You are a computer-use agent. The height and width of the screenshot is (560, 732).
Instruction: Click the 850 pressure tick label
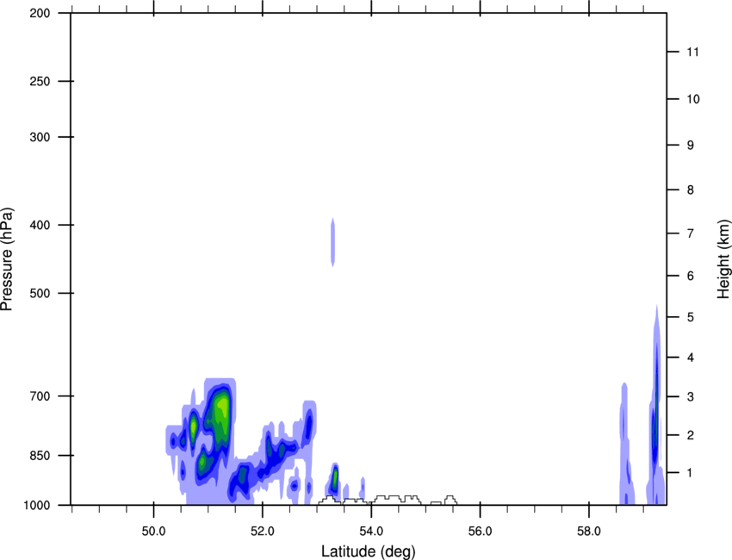click(x=38, y=456)
